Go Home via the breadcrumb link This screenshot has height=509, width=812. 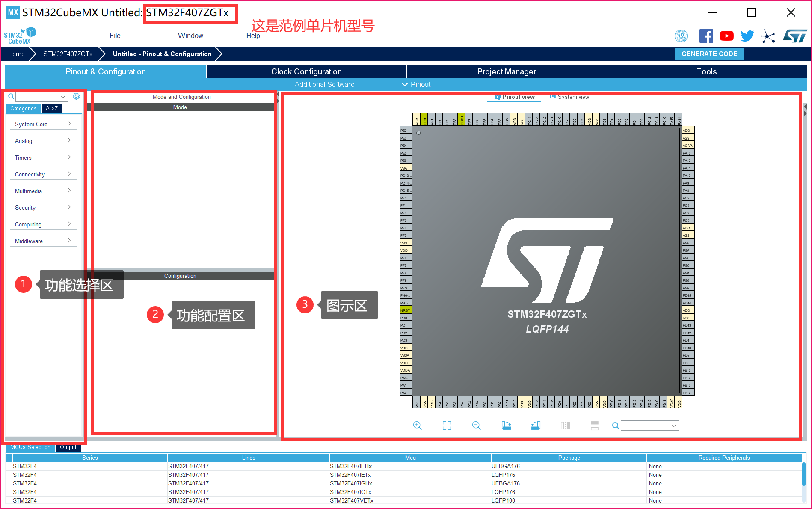[16, 54]
